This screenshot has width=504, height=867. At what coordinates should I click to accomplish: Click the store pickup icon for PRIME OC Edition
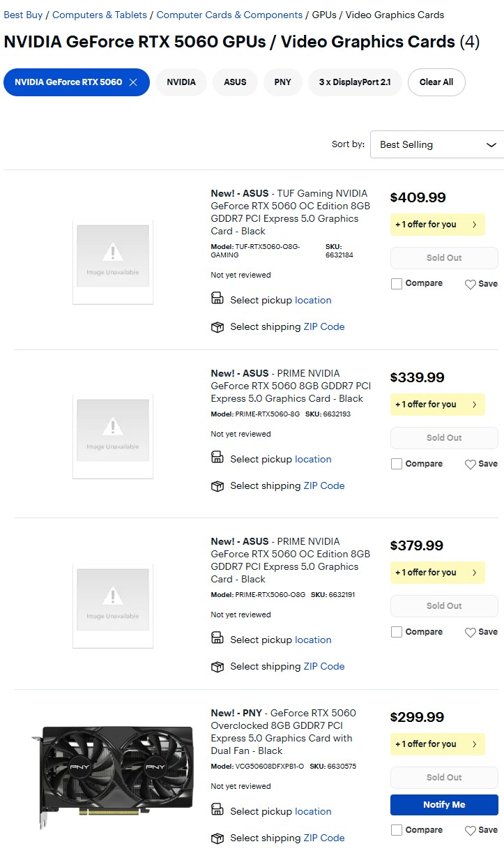[x=217, y=638]
